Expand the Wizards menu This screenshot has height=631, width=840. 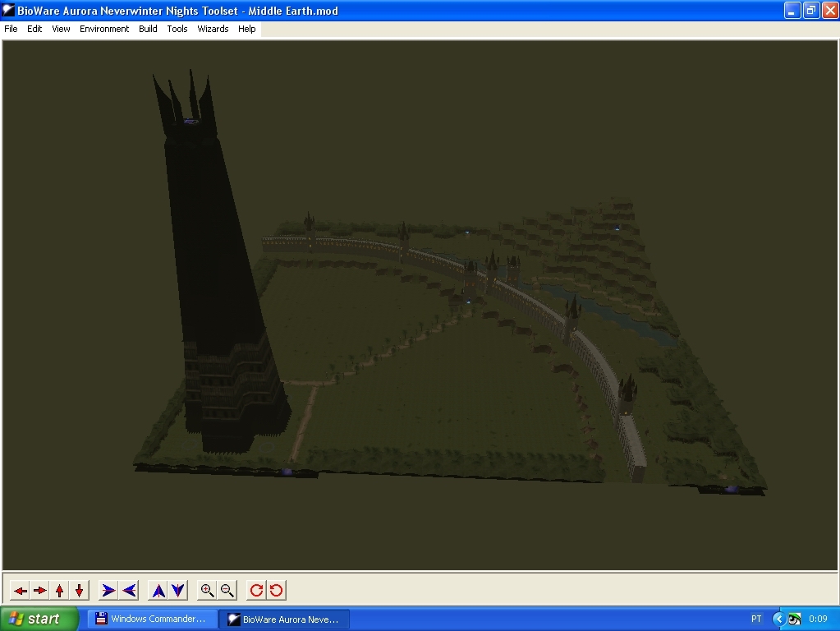click(x=213, y=29)
